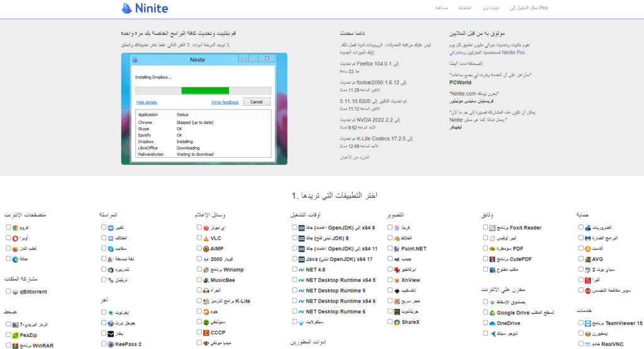This screenshot has height=349, width=644.
Task: Click the TeamViewer 15 icon
Action: tap(587, 324)
